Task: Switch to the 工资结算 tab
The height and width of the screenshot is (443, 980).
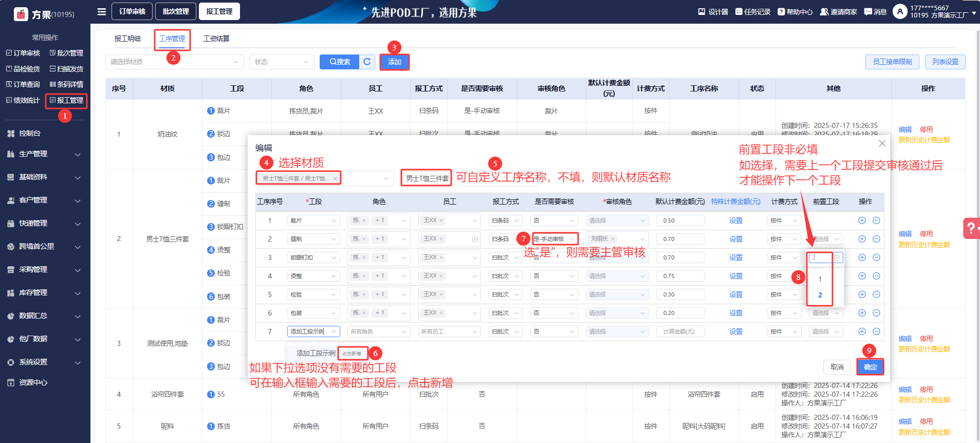Action: pos(216,39)
